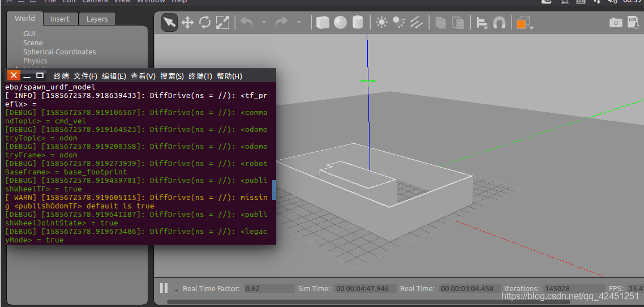Open the undo history dropdown arrow
Image resolution: width=644 pixels, height=307 pixels.
pyautogui.click(x=264, y=22)
